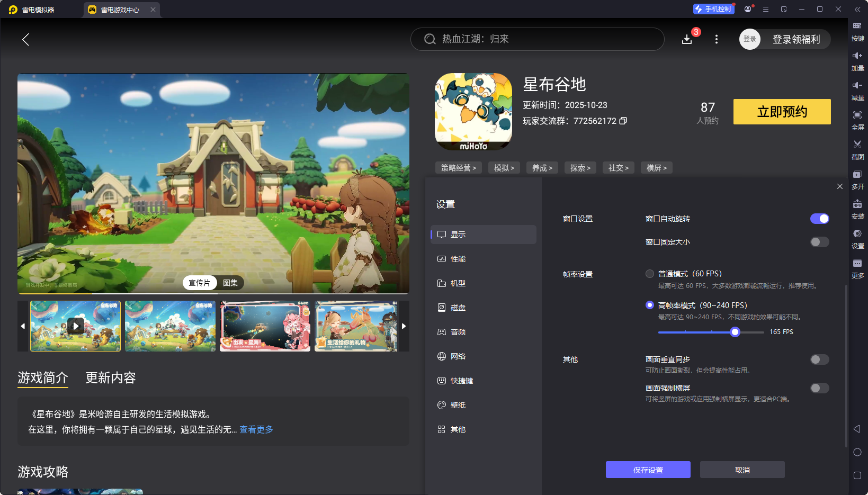868x495 pixels.
Task: Open the 社交 category tag
Action: (x=619, y=168)
